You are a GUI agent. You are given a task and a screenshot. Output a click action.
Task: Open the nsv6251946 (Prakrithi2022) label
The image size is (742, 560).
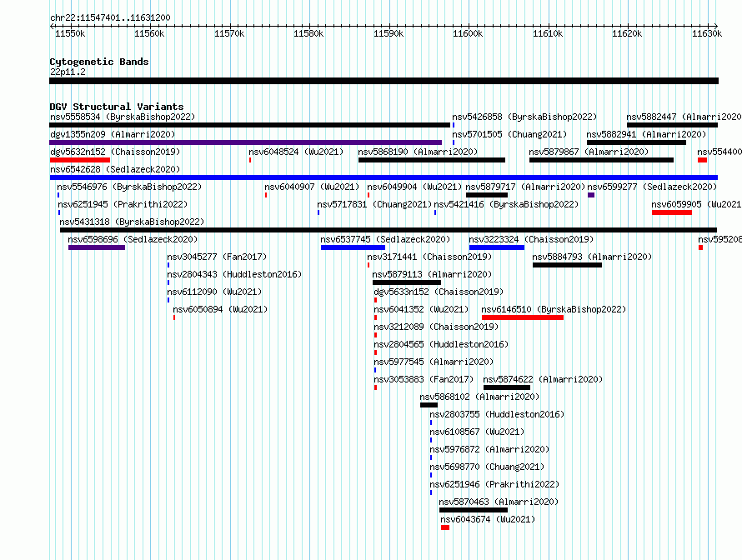click(x=494, y=484)
